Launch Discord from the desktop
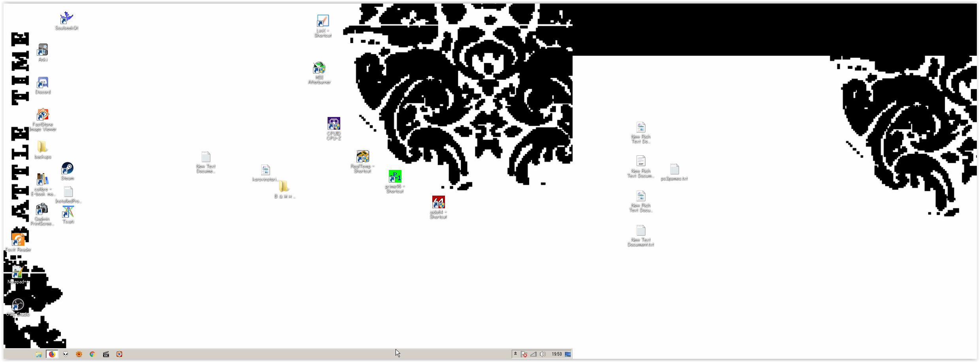 tap(43, 83)
